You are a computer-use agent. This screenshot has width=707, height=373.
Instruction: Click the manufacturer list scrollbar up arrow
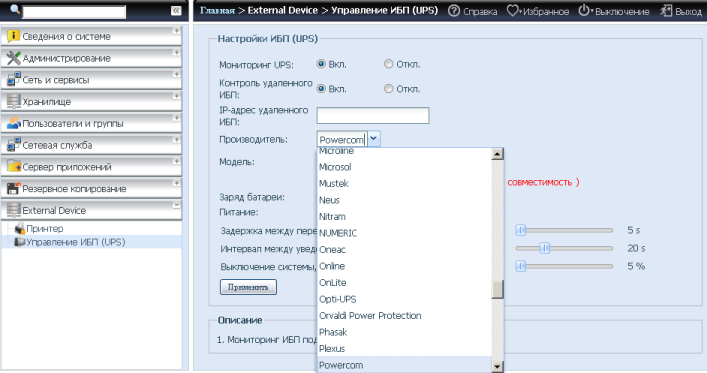(497, 154)
